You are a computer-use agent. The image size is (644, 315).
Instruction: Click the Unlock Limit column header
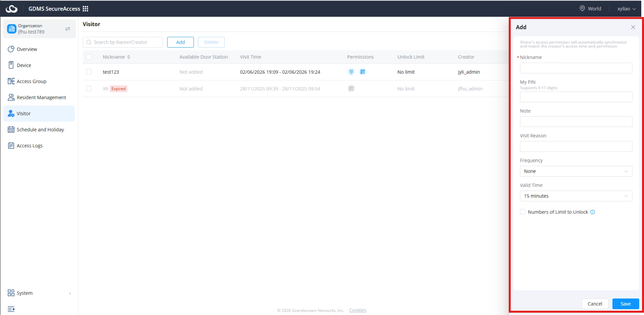click(x=411, y=57)
